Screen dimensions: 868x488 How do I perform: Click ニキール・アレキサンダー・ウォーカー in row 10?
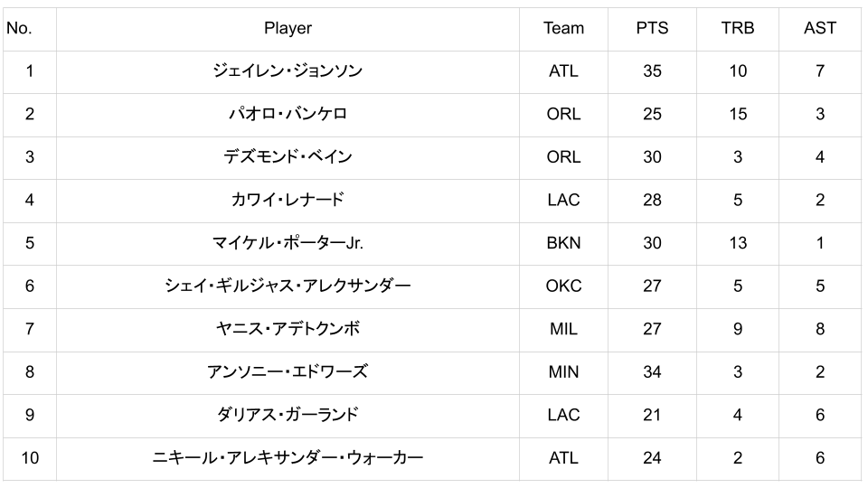coord(288,458)
